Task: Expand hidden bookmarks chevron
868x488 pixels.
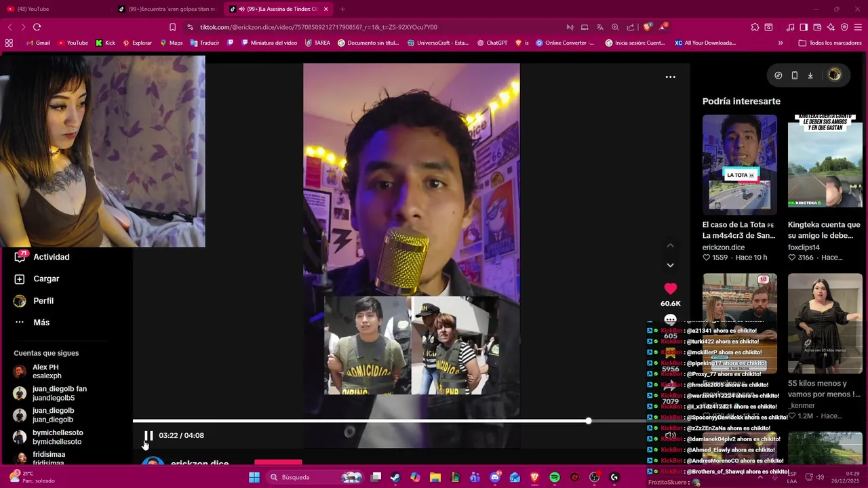Action: (781, 43)
